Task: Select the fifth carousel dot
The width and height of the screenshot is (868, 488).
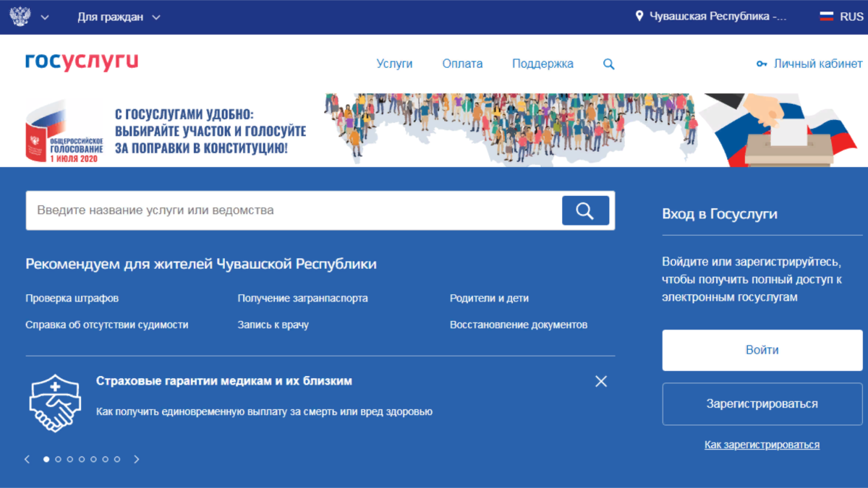Action: (93, 459)
